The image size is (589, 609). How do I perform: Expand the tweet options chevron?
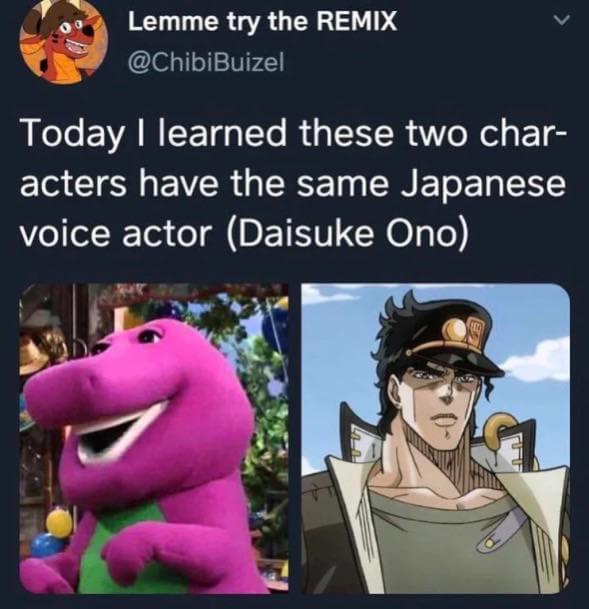pyautogui.click(x=563, y=19)
